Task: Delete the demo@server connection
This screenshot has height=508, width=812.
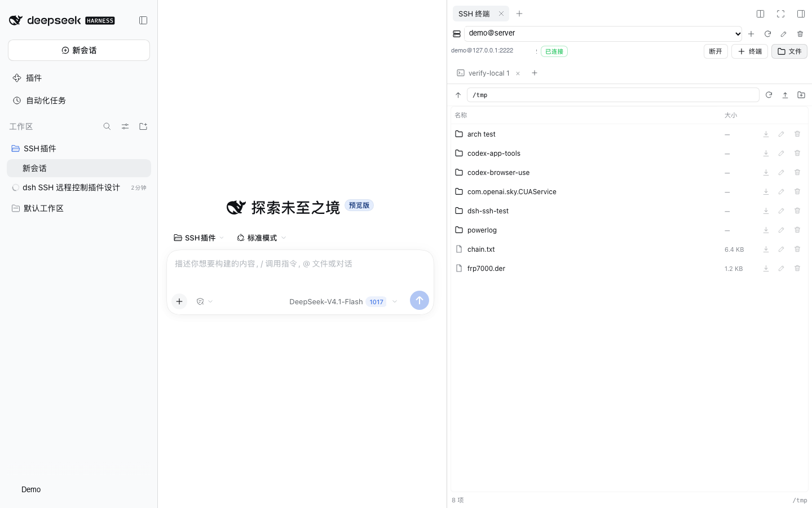Action: 800,34
